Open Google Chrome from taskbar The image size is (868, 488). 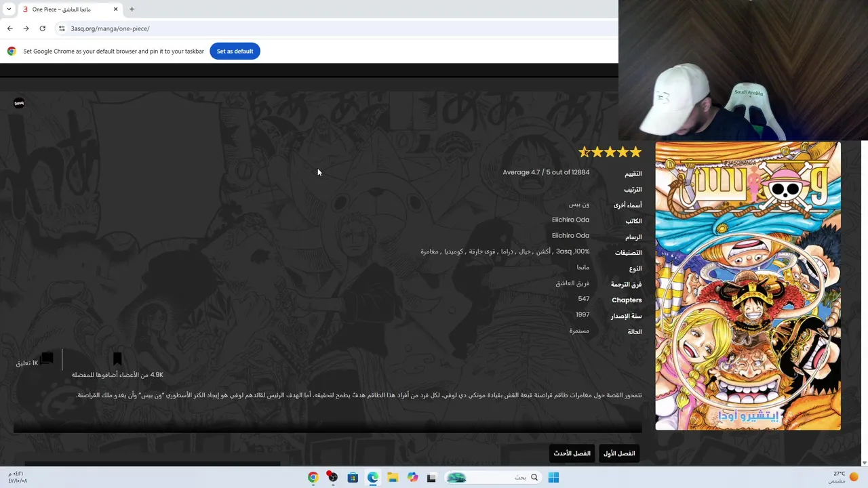click(313, 478)
